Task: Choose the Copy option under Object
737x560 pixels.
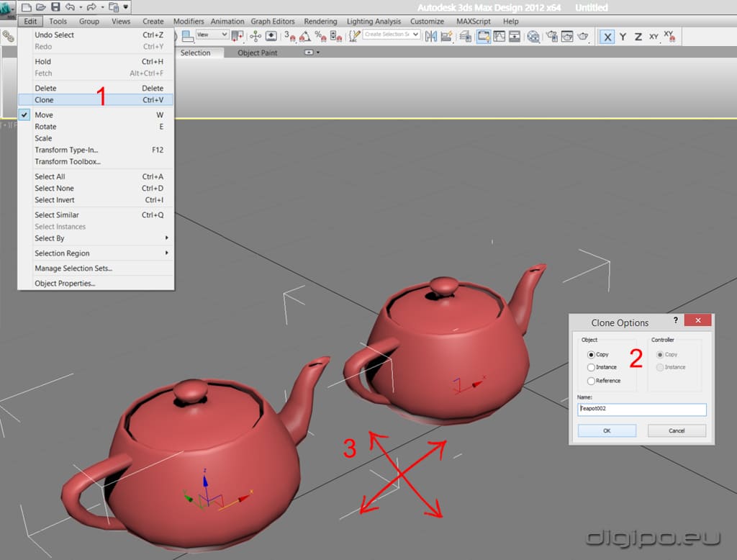Action: point(592,354)
